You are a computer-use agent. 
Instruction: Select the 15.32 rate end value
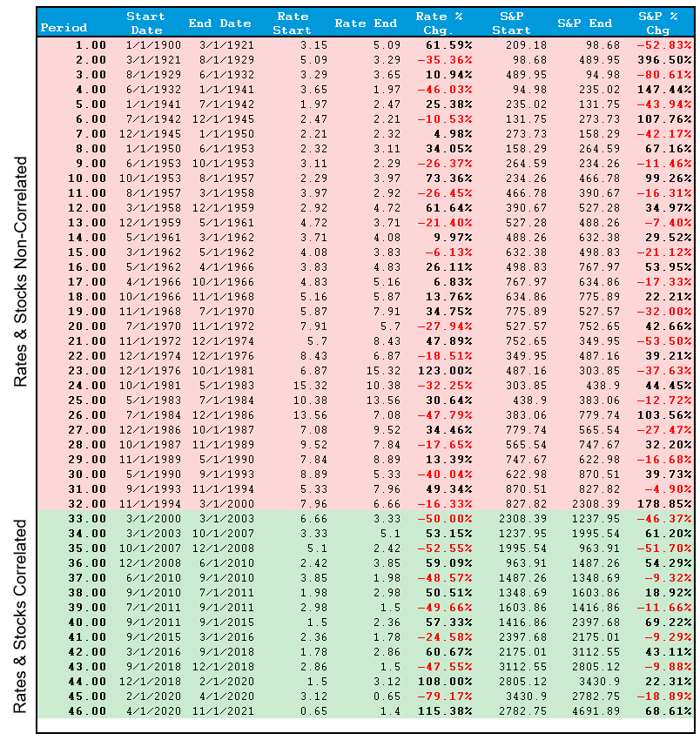click(x=383, y=371)
